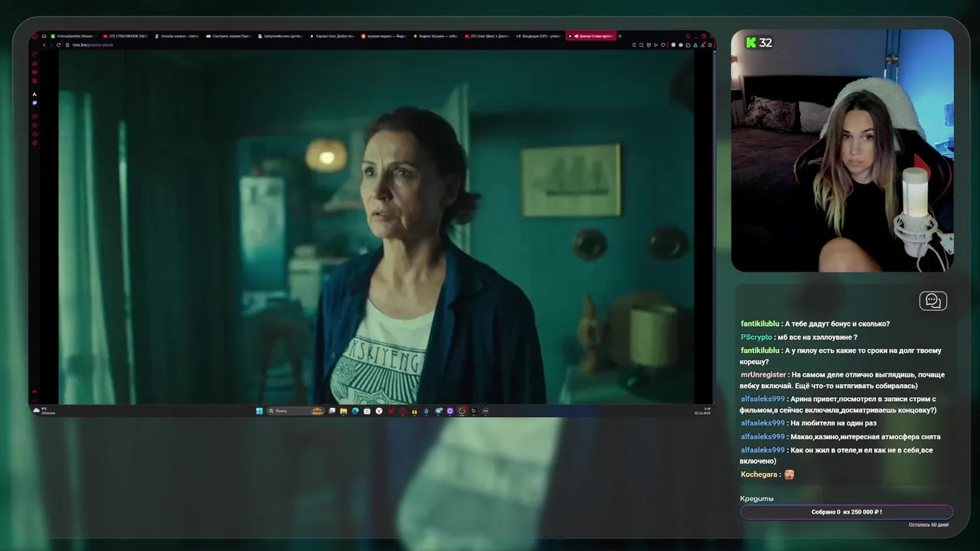Open OBS Studio icon on taskbar
980x551 pixels.
click(x=462, y=411)
